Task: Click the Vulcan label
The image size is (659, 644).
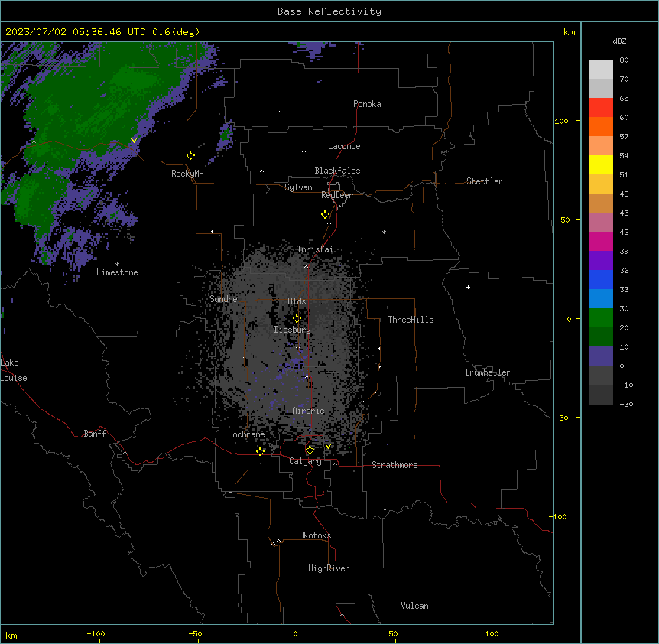Action: (414, 606)
